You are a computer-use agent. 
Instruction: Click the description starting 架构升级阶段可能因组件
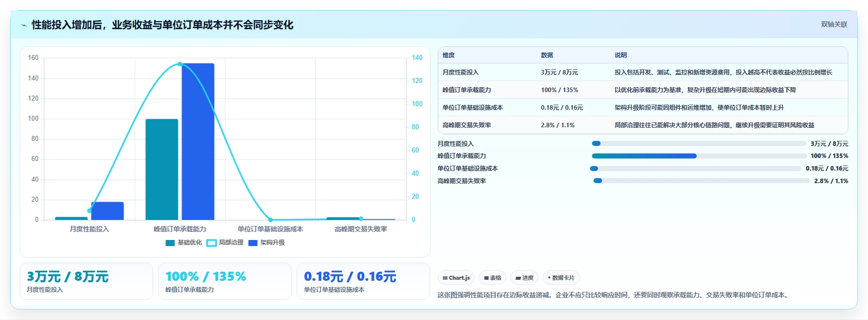coord(699,108)
